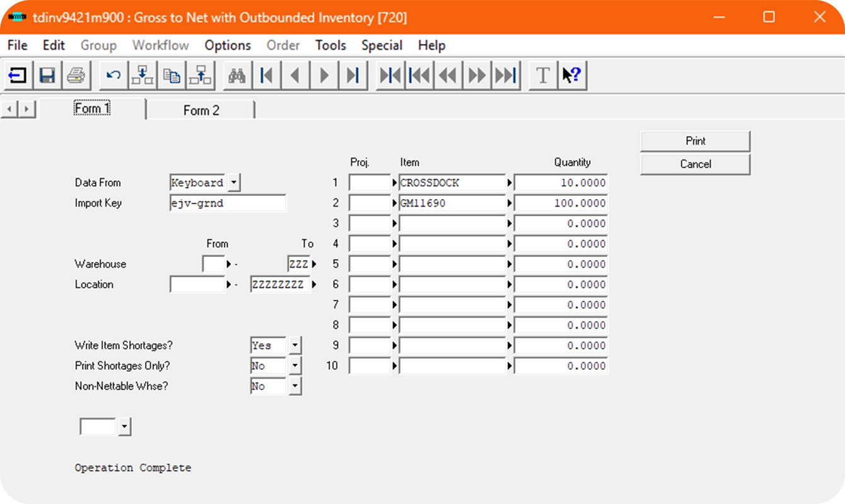Click the row 1 Quantity field 10.0000
This screenshot has height=504, width=845.
pos(561,183)
